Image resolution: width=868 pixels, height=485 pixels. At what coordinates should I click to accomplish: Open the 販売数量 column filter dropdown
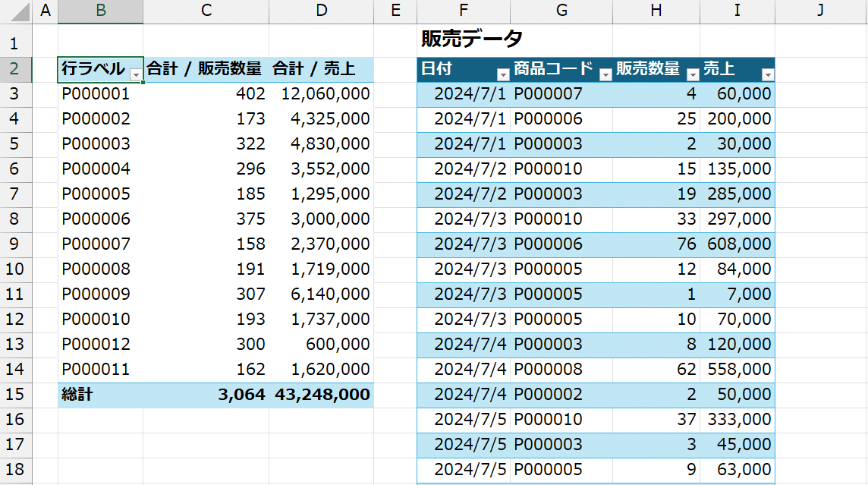693,74
